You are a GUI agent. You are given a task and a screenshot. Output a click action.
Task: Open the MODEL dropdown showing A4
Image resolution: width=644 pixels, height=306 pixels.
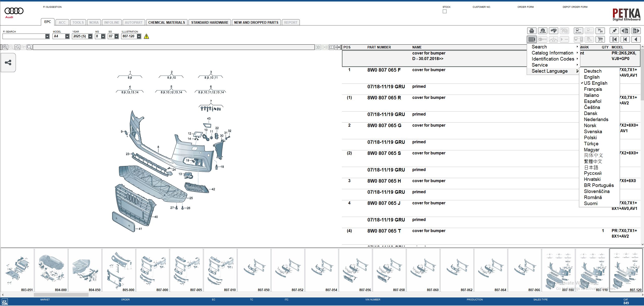[x=67, y=36]
